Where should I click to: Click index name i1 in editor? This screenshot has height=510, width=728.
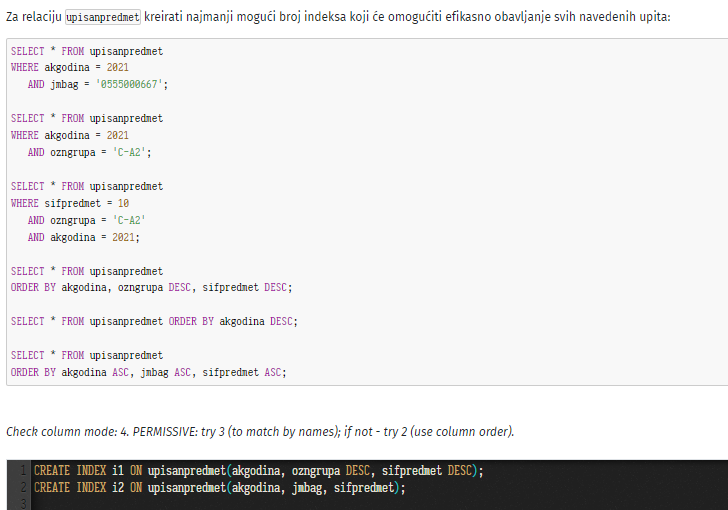(x=118, y=471)
